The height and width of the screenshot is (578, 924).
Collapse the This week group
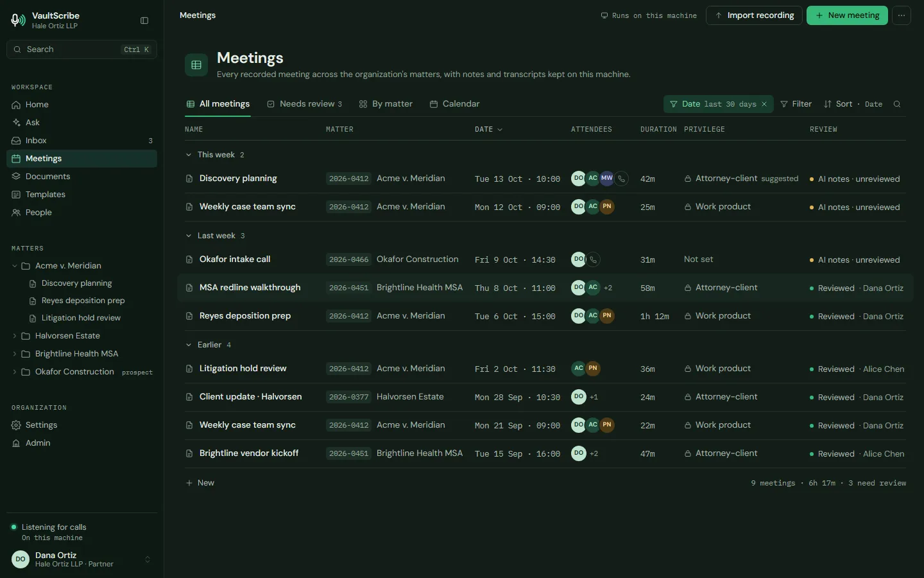coord(189,155)
